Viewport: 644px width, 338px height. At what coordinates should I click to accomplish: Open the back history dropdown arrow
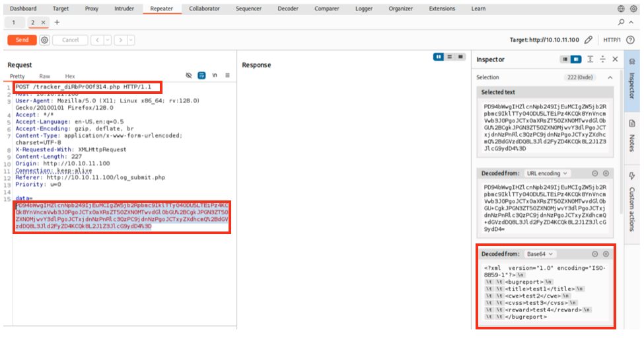pos(108,40)
